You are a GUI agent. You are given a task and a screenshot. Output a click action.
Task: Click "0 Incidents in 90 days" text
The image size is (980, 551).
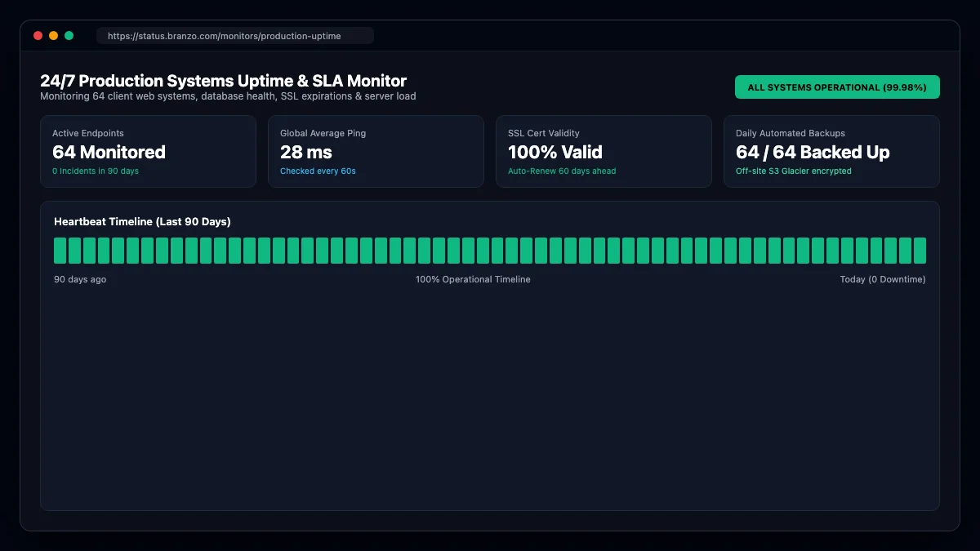[x=96, y=171]
